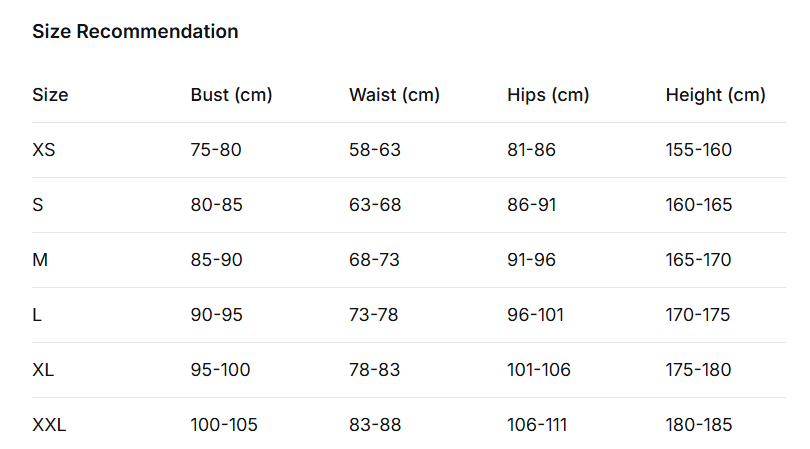Select the XXL size row label

point(49,425)
